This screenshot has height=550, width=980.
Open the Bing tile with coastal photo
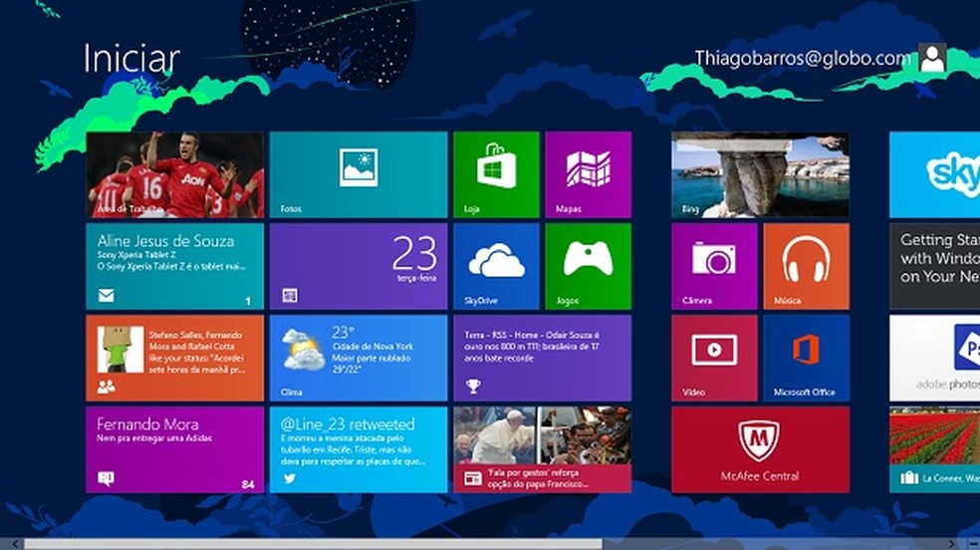761,174
